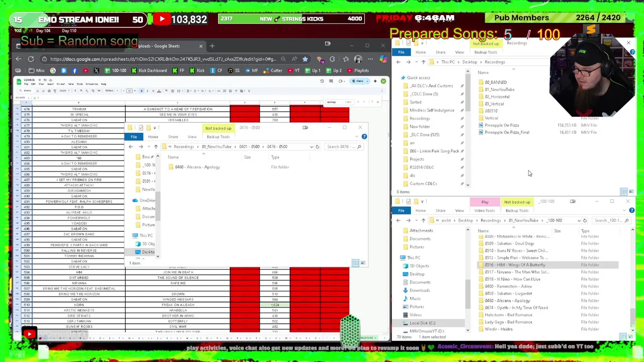The height and width of the screenshot is (362, 644).
Task: Open Share tab in 0476-0500 Explorer window
Action: tap(173, 137)
